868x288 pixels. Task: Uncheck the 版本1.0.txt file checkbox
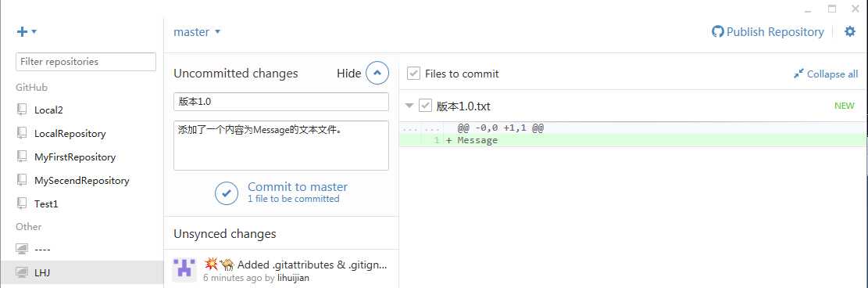point(425,106)
